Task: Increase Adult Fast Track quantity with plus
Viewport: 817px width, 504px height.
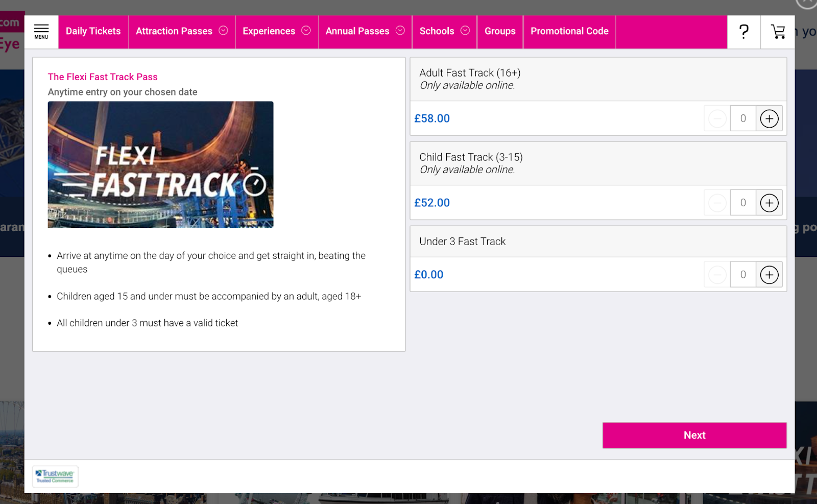Action: coord(769,118)
